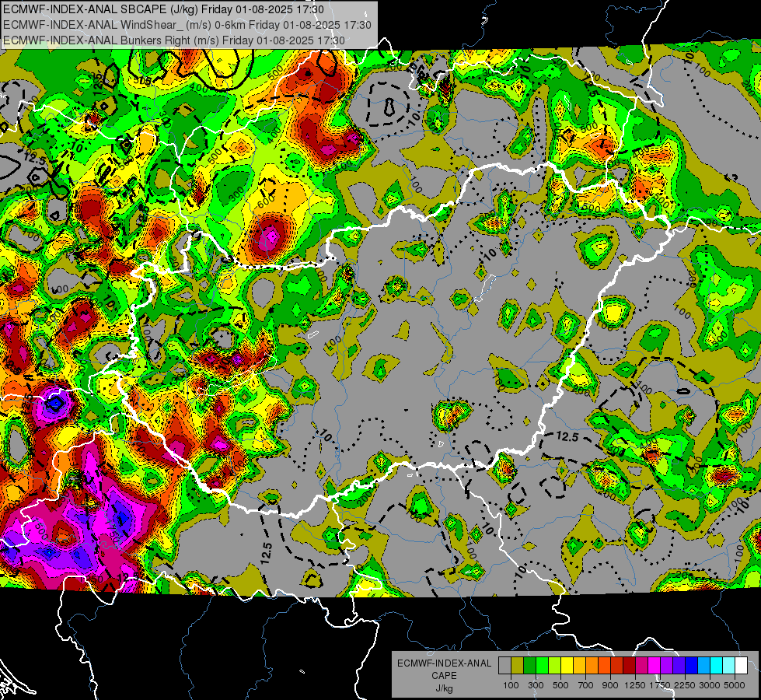761x700 pixels.
Task: Pick the dark green swatch in the legend
Action: (529, 665)
